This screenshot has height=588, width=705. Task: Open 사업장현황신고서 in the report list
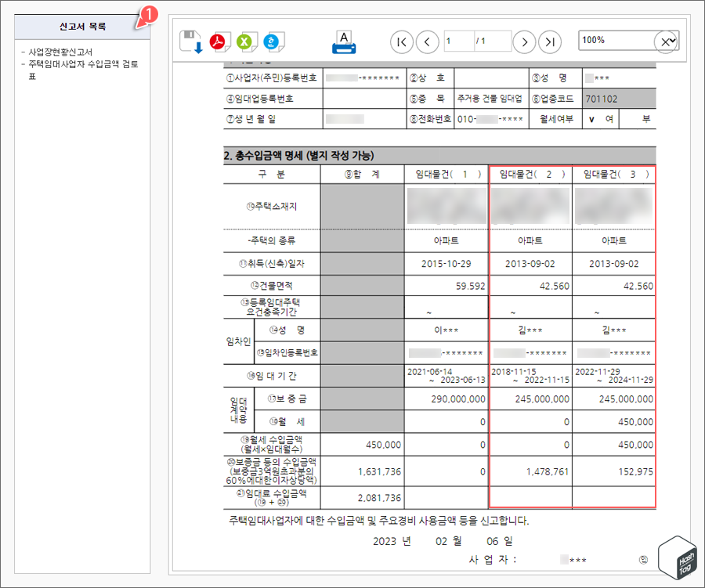pos(60,52)
